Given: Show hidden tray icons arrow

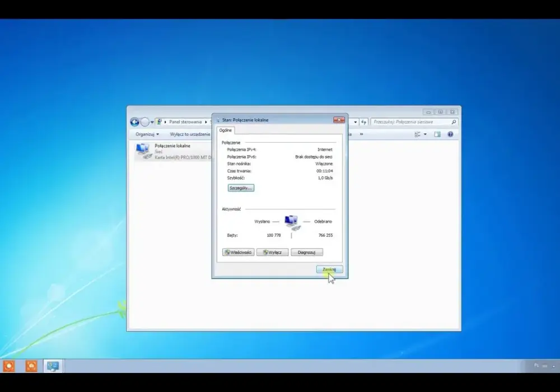Looking at the screenshot, I should coord(554,366).
